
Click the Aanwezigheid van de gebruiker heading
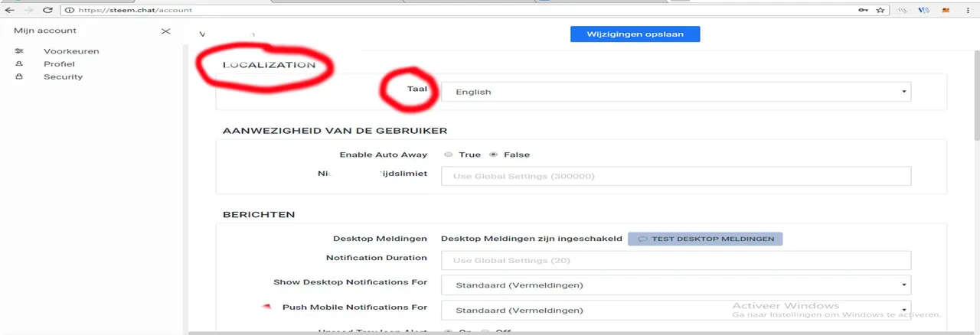coord(335,131)
